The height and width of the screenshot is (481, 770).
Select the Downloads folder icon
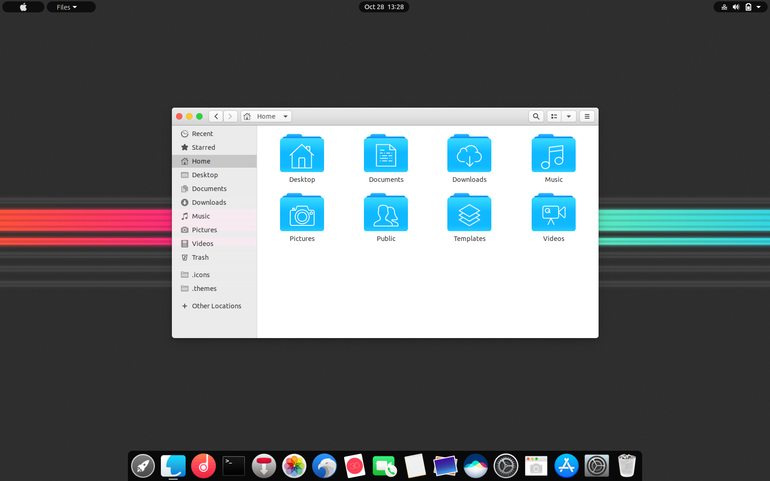[x=469, y=153]
